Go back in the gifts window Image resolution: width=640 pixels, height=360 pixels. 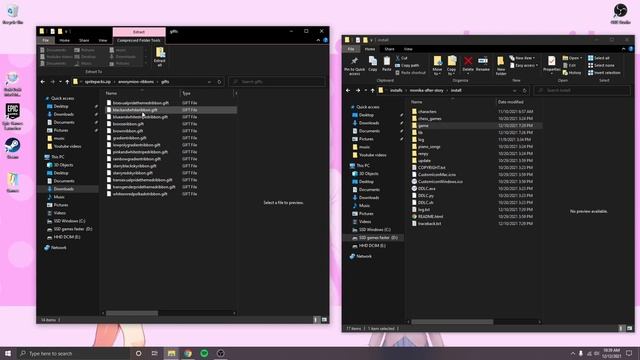click(43, 82)
